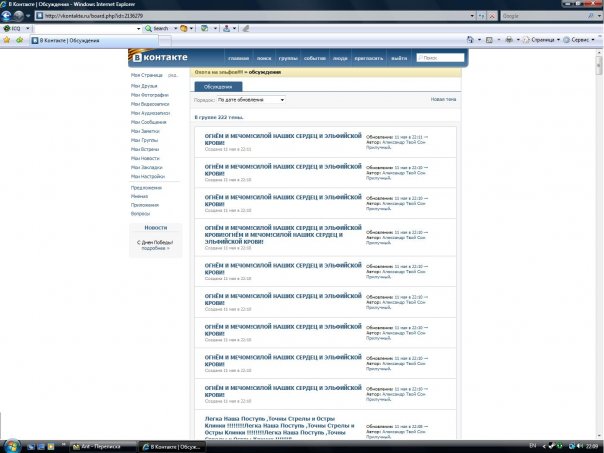Screen dimensions: 604x453
Task: Click the 'Новая тема' link
Action: click(443, 100)
